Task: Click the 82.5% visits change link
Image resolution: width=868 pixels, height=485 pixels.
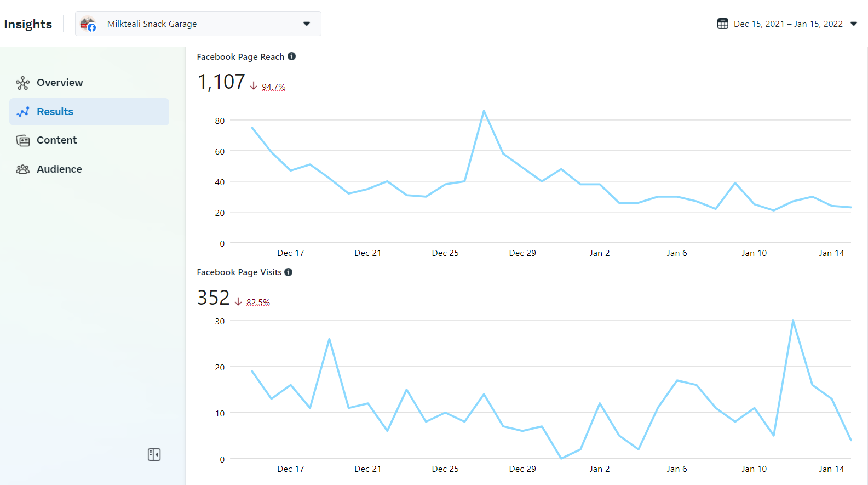Action: (258, 302)
